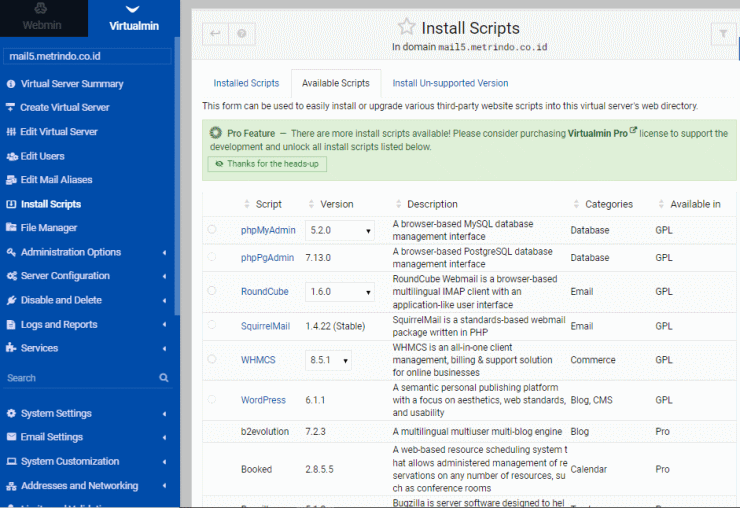Expand the Disable and Delete submenu arrow

[x=164, y=301]
